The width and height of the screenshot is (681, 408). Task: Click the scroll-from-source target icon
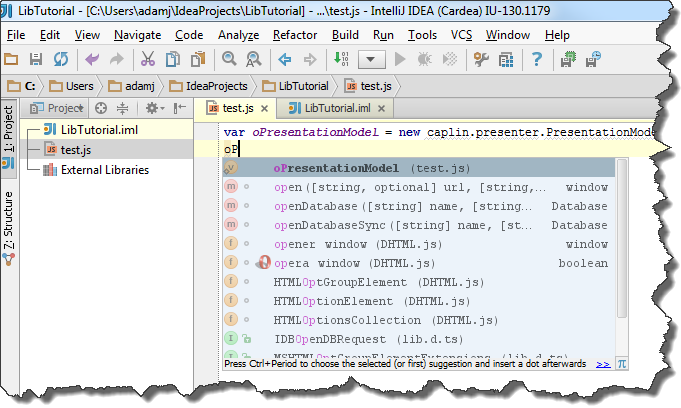[x=101, y=108]
